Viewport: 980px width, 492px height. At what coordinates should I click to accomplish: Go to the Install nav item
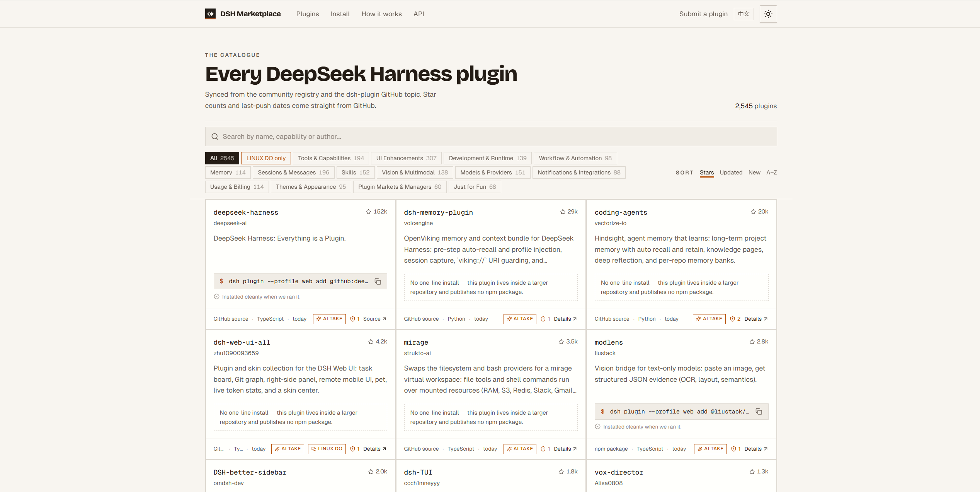tap(340, 14)
